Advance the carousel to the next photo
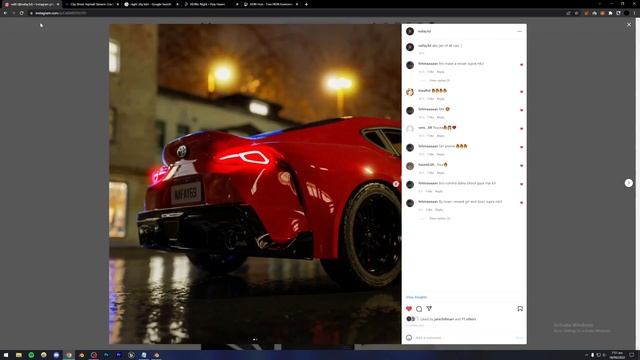 click(396, 184)
